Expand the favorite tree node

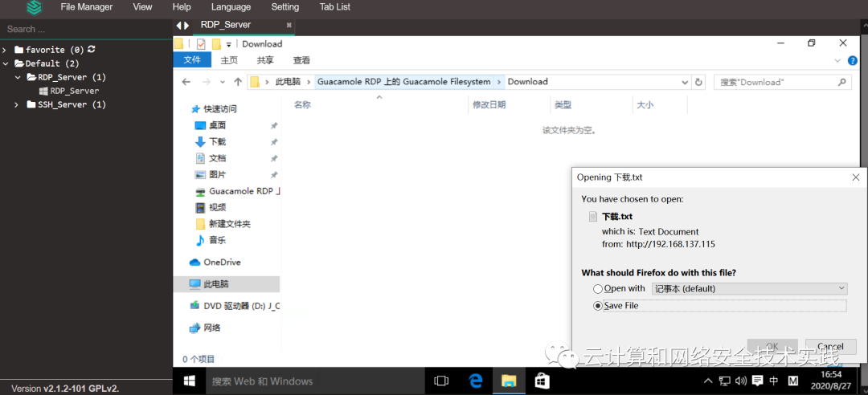(5, 50)
